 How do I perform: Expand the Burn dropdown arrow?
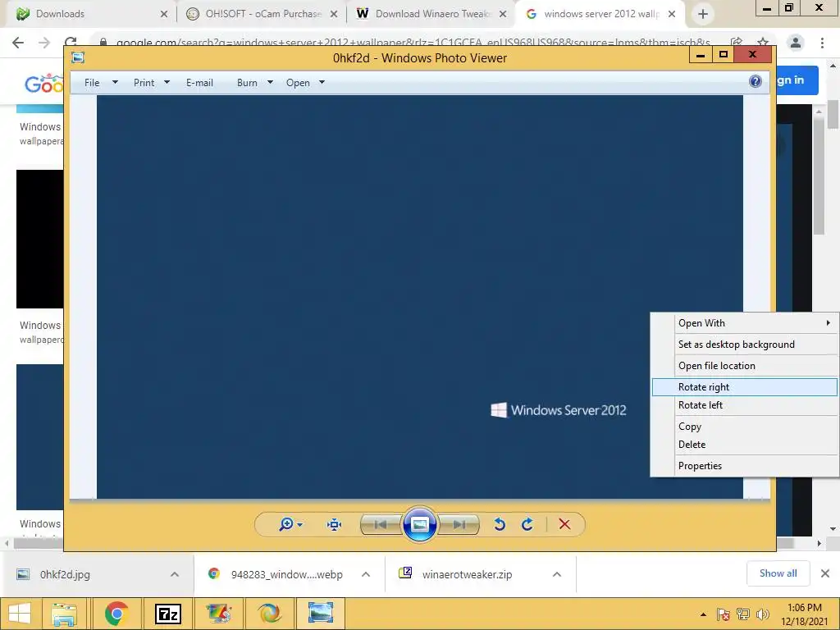coord(270,83)
